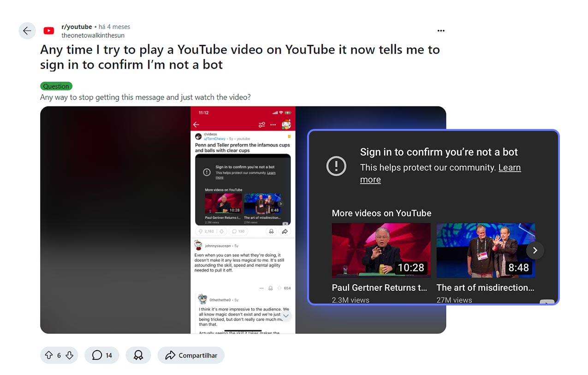This screenshot has width=588, height=375.
Task: Open the 14 comments button
Action: (x=102, y=355)
